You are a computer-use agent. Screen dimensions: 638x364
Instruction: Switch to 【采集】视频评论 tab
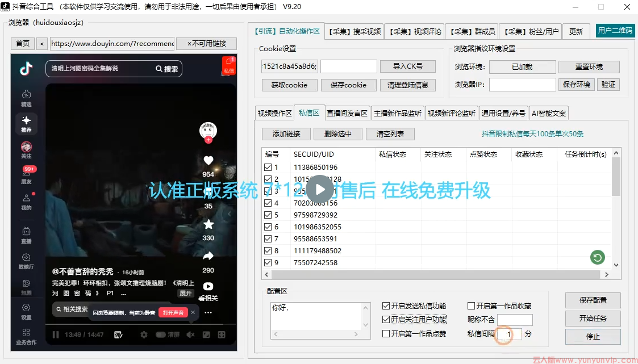[415, 31]
